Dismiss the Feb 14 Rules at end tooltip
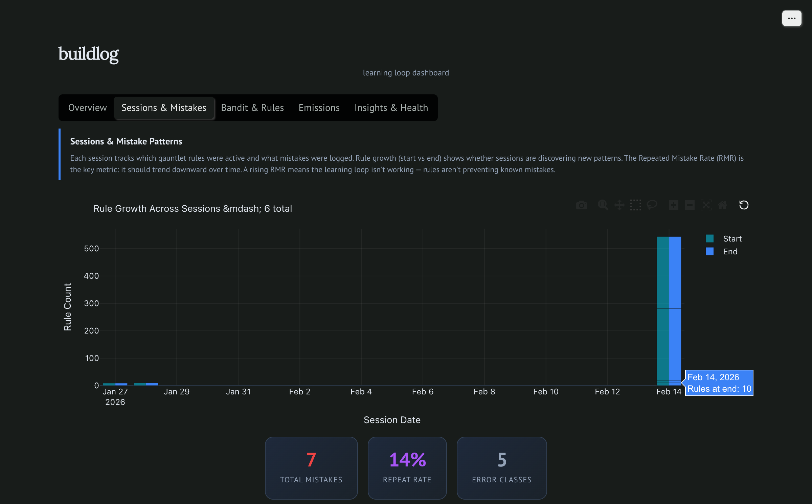Viewport: 812px width, 504px height. pyautogui.click(x=719, y=383)
